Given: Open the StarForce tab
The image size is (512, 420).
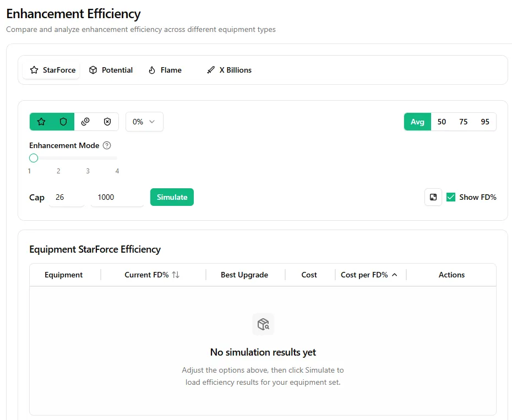Looking at the screenshot, I should (x=51, y=70).
